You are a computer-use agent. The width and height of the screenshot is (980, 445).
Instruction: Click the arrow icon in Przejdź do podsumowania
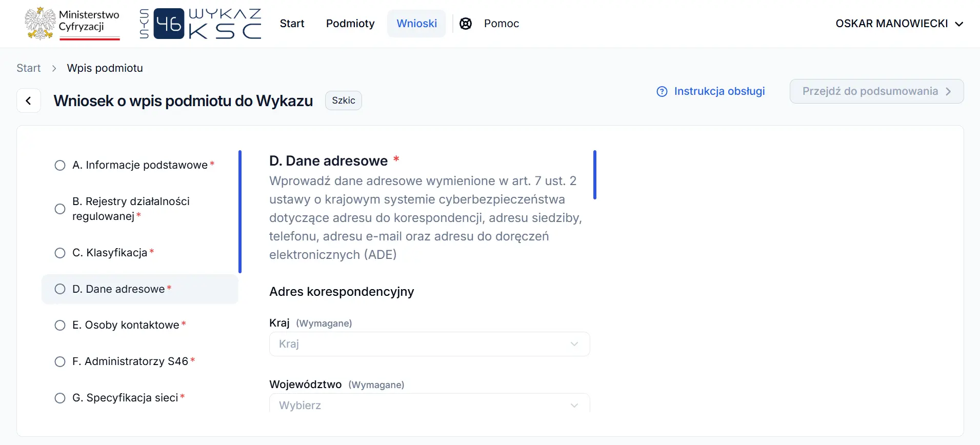(948, 91)
